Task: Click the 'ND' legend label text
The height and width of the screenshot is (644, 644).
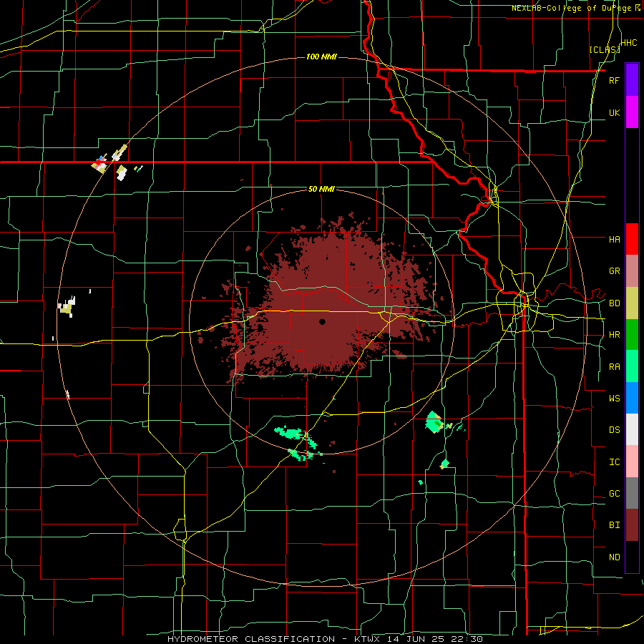Action: tap(614, 557)
